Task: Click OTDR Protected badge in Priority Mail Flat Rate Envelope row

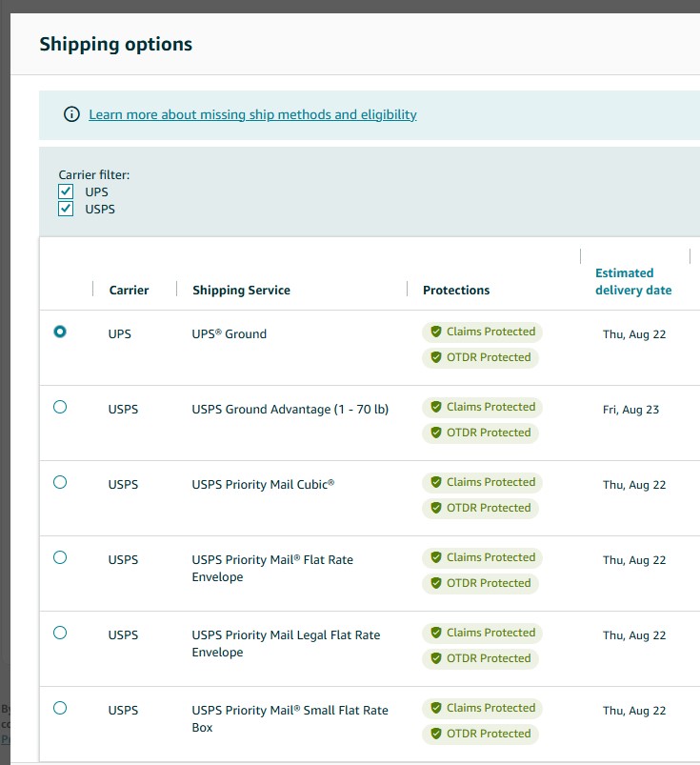Action: [x=481, y=583]
